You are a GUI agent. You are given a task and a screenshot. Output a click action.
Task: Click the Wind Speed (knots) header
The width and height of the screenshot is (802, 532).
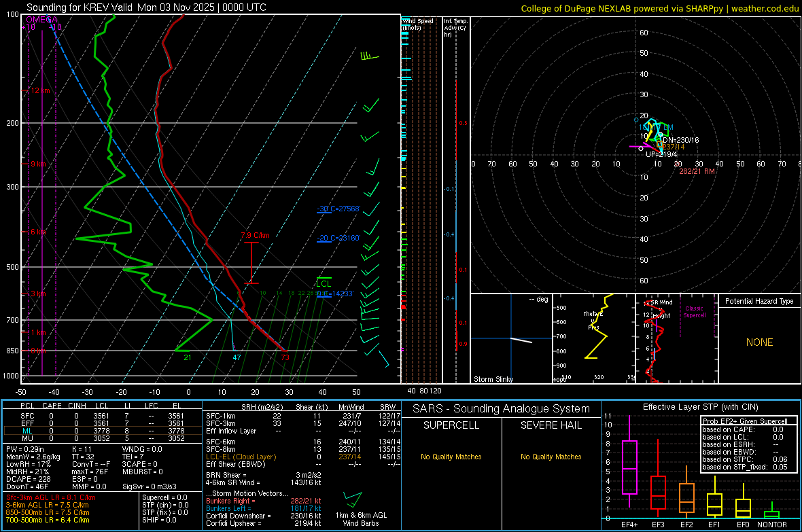[x=418, y=24]
